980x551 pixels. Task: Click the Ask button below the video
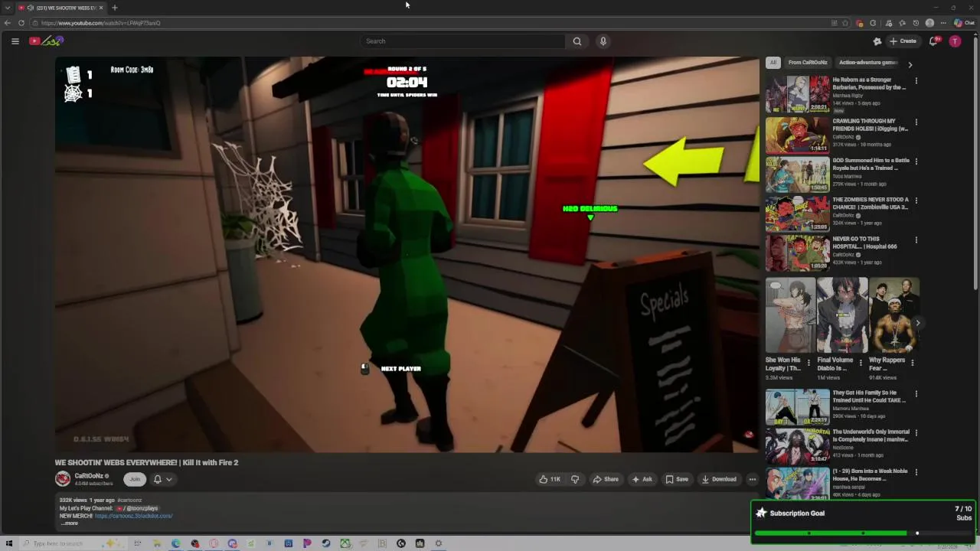[642, 479]
